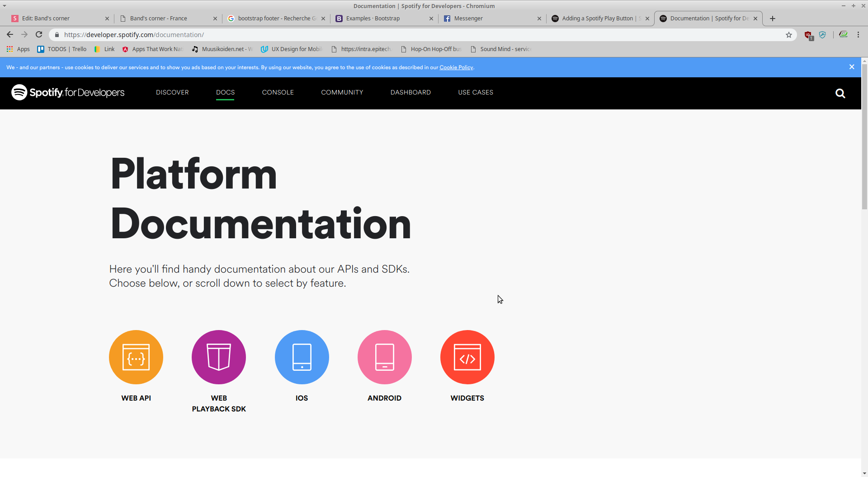The width and height of the screenshot is (868, 477).
Task: Dismiss the cookie notice banner
Action: point(852,67)
